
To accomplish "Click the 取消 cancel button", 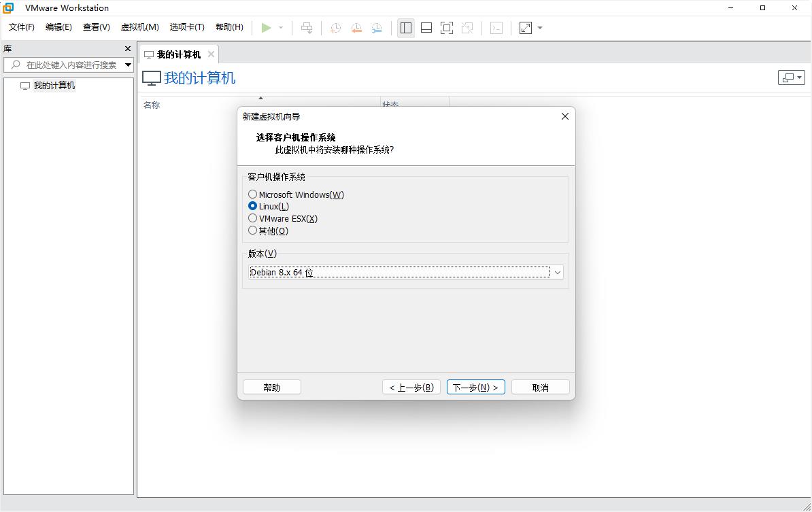I will [x=541, y=388].
